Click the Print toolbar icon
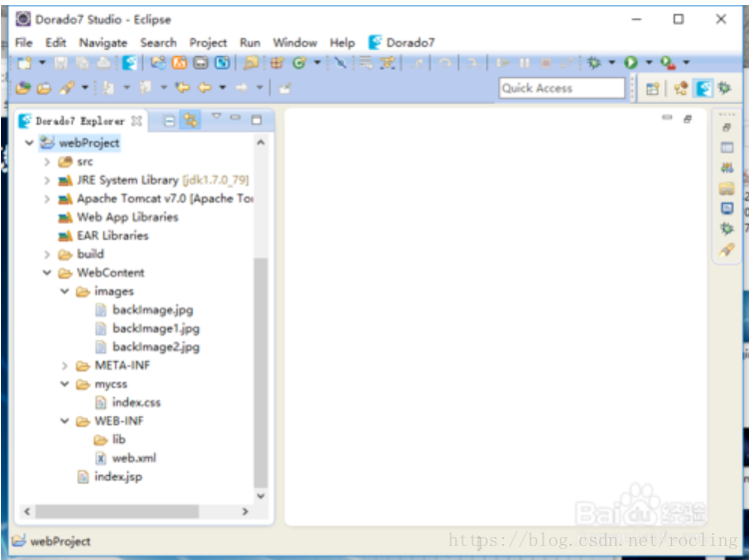This screenshot has height=560, width=749. click(104, 63)
